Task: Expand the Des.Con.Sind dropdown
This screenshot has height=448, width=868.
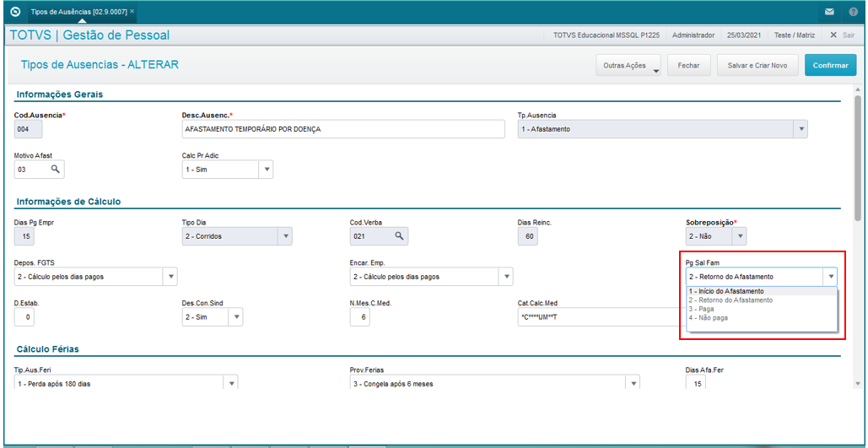Action: [x=236, y=316]
